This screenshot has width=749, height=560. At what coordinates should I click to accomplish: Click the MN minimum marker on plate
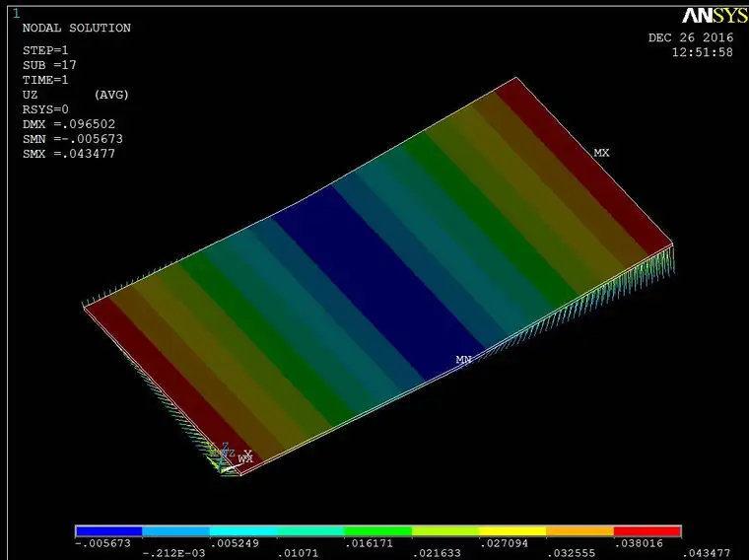pos(463,359)
